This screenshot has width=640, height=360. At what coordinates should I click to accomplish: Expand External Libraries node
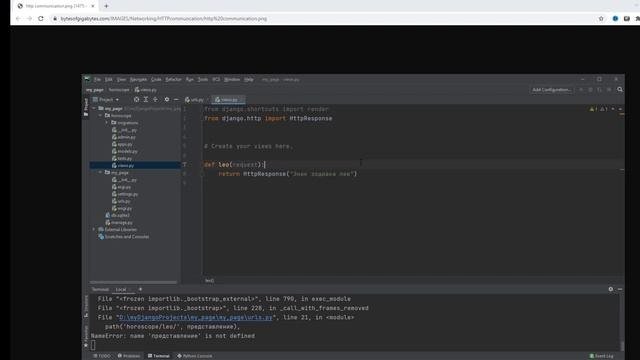pos(94,230)
